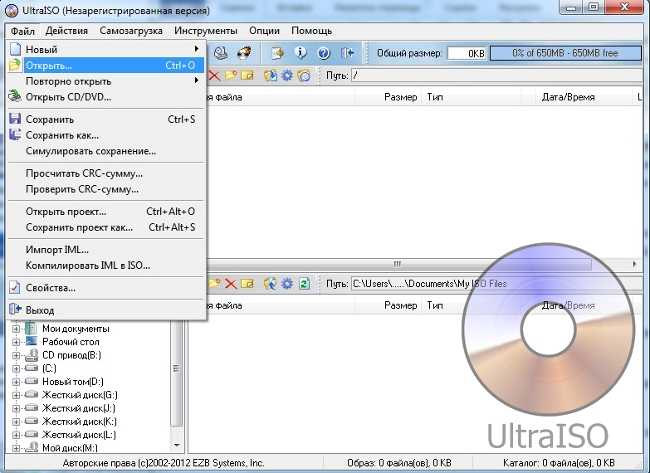This screenshot has height=473, width=650.
Task: Sort upper list by Тип column header
Action: [435, 97]
